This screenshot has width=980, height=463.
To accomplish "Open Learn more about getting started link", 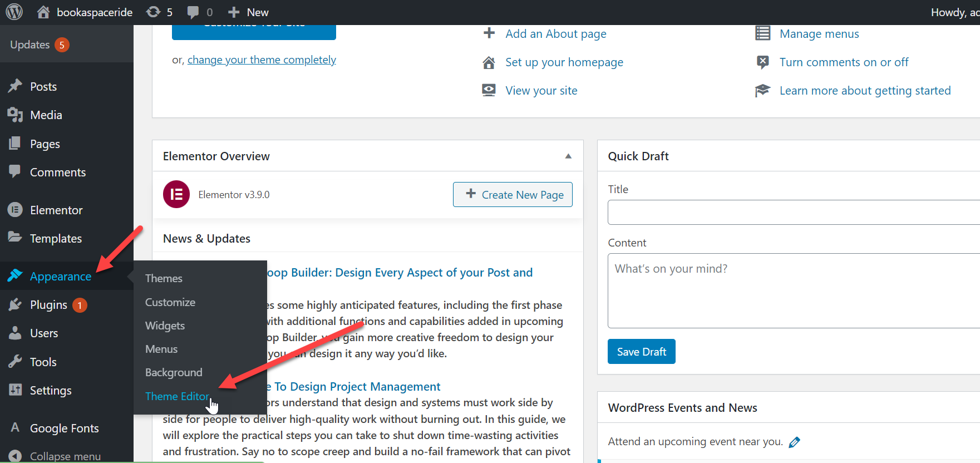I will [865, 91].
